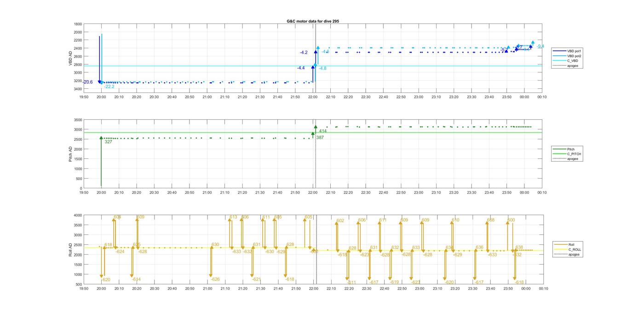Click the 'Pitch AD' y-axis label
Image resolution: width=644 pixels, height=319 pixels.
(x=71, y=154)
